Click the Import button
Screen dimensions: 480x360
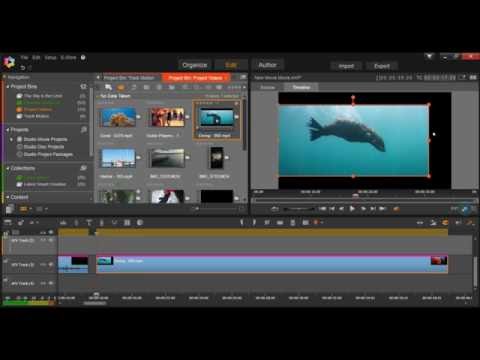346,66
